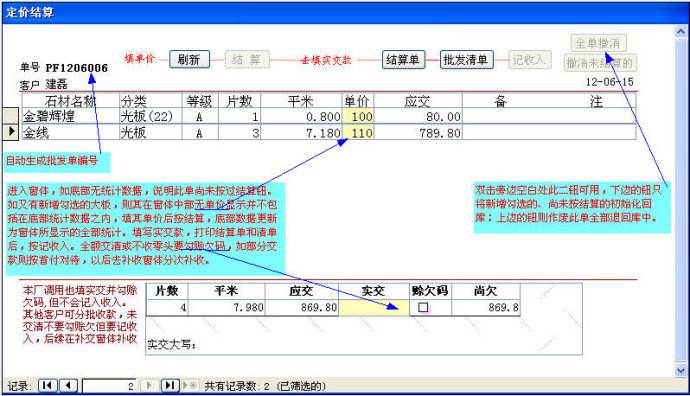Click grade cell A in 金碧辉煌 row

[200, 117]
